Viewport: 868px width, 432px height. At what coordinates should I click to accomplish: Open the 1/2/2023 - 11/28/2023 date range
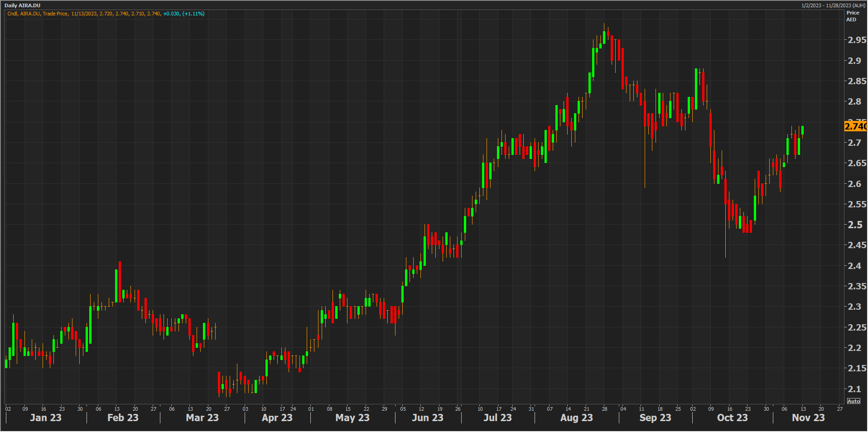pyautogui.click(x=833, y=5)
